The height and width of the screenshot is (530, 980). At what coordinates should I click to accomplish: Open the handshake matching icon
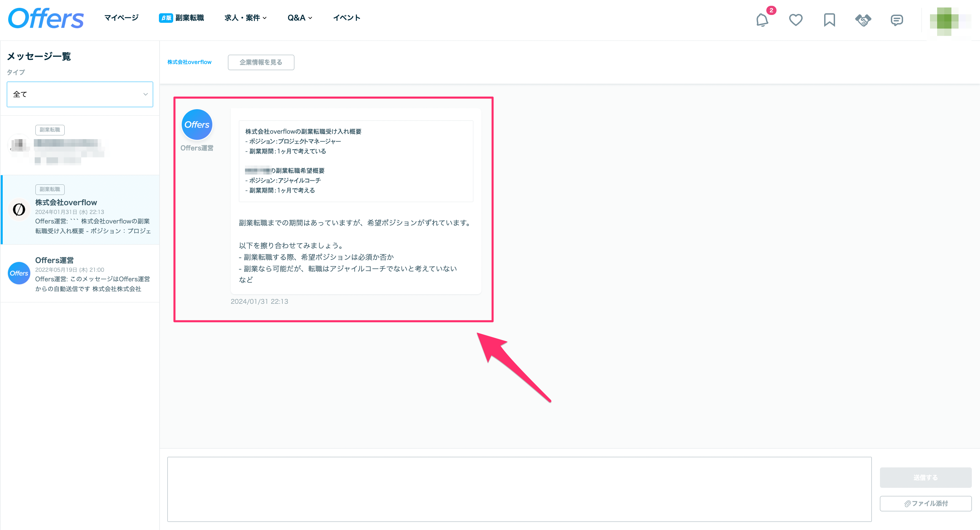[863, 20]
